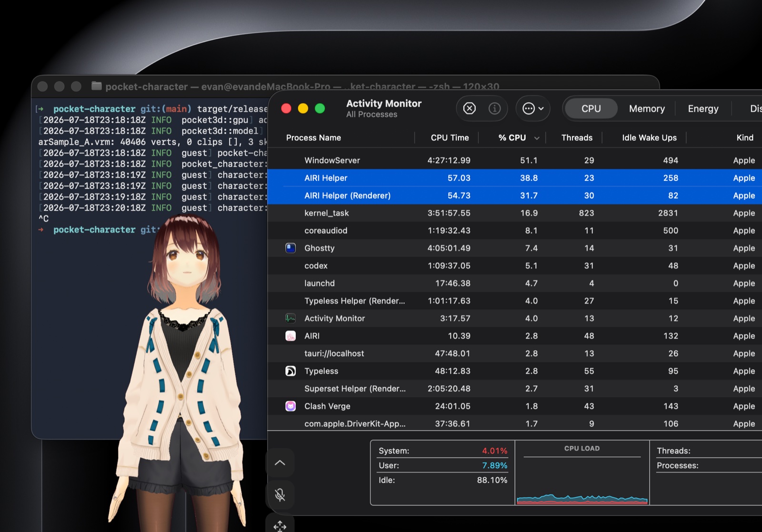Select the codex process row
This screenshot has width=762, height=532.
tap(515, 266)
